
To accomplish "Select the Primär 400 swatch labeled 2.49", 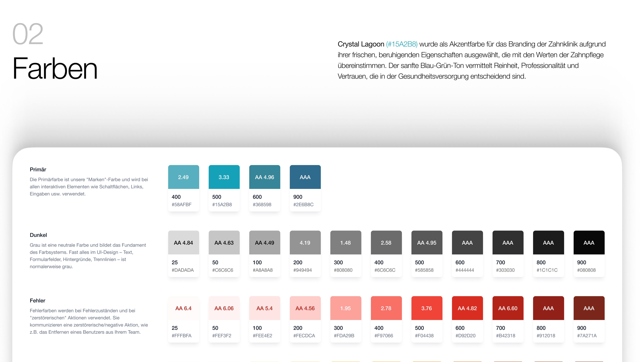I will coord(184,177).
